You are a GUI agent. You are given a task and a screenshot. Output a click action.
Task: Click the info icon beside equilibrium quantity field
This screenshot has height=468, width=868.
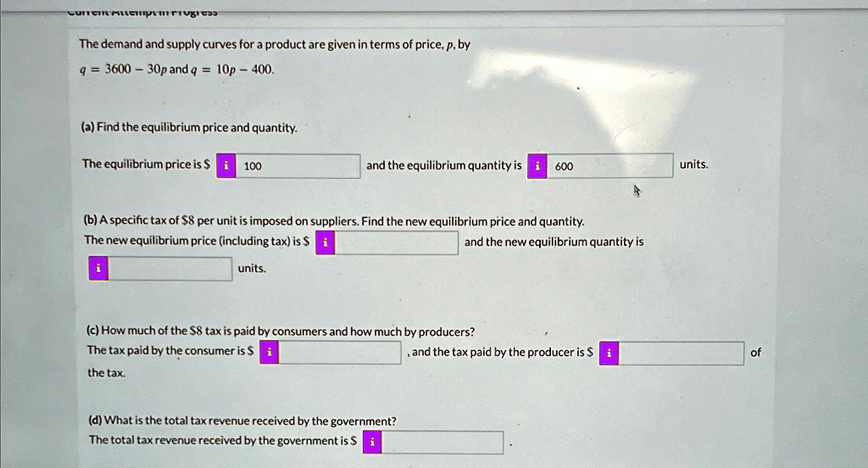(x=537, y=166)
